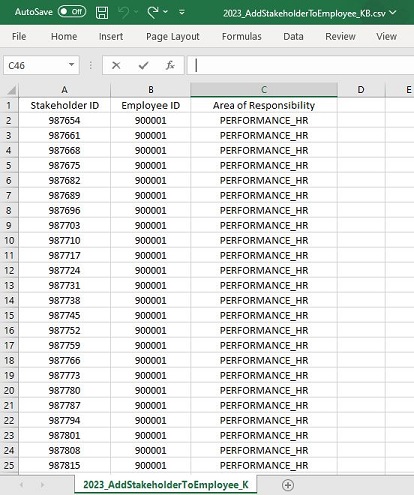Click the Employee ID header cell
The width and height of the screenshot is (414, 495).
tap(151, 105)
